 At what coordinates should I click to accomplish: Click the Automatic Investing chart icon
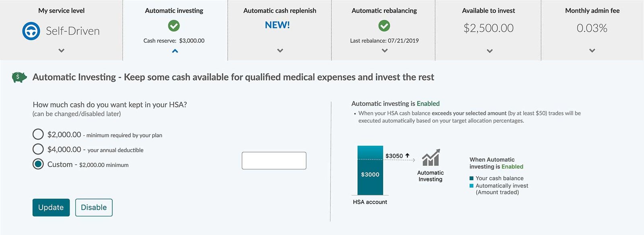click(x=431, y=157)
